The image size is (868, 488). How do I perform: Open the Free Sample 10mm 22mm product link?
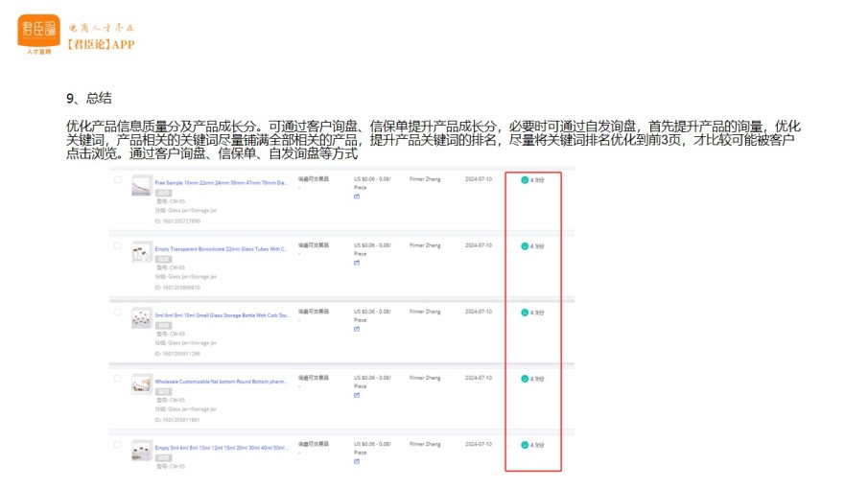[x=222, y=182]
